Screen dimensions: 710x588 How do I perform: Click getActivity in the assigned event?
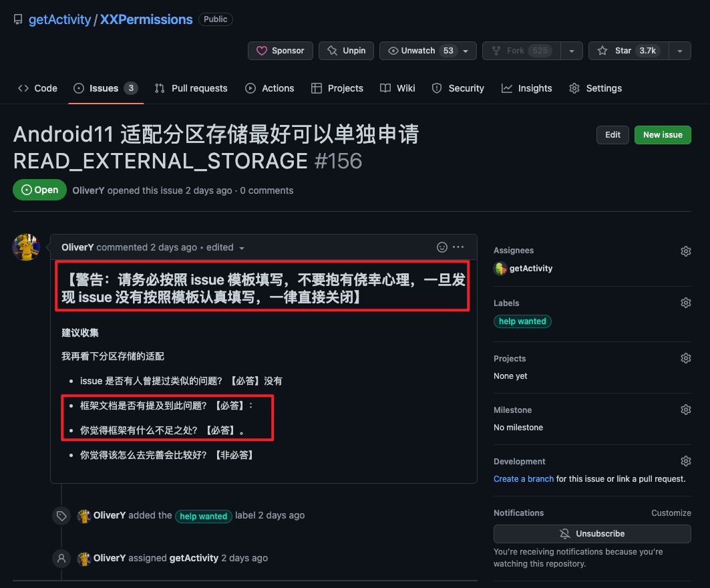click(194, 558)
